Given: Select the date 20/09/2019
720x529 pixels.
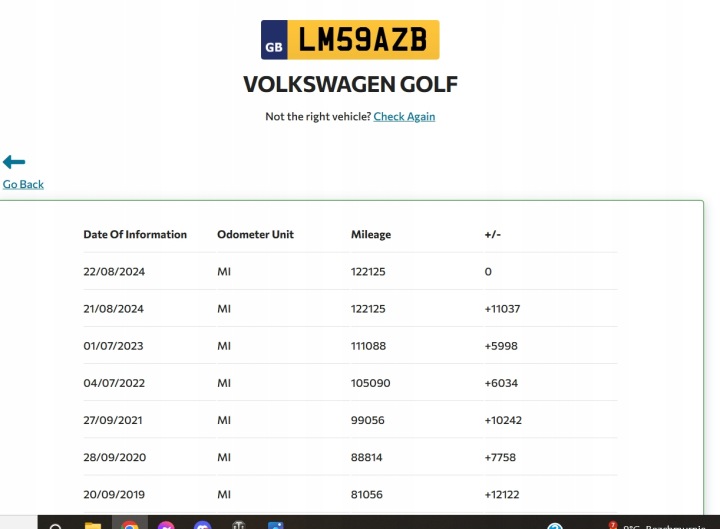Looking at the screenshot, I should pos(114,495).
